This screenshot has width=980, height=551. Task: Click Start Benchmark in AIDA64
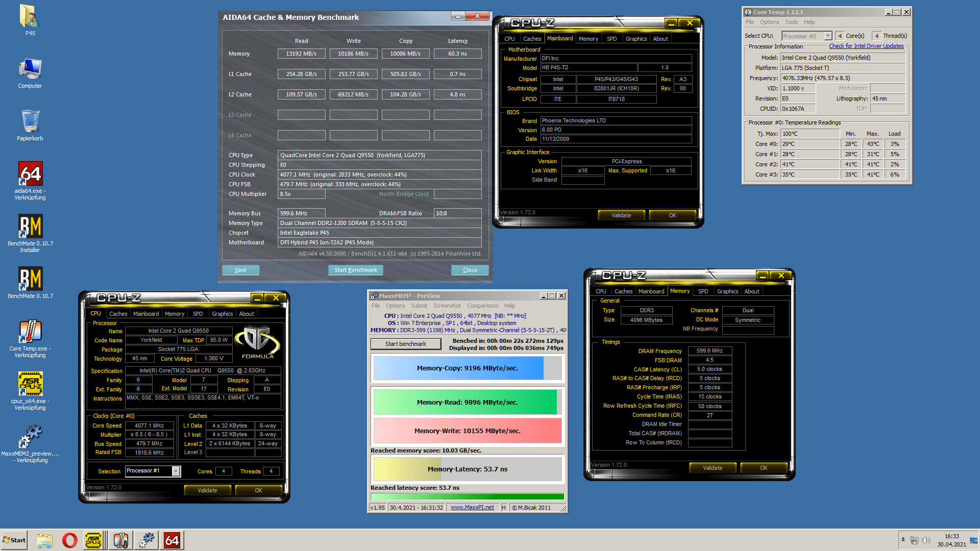point(355,270)
